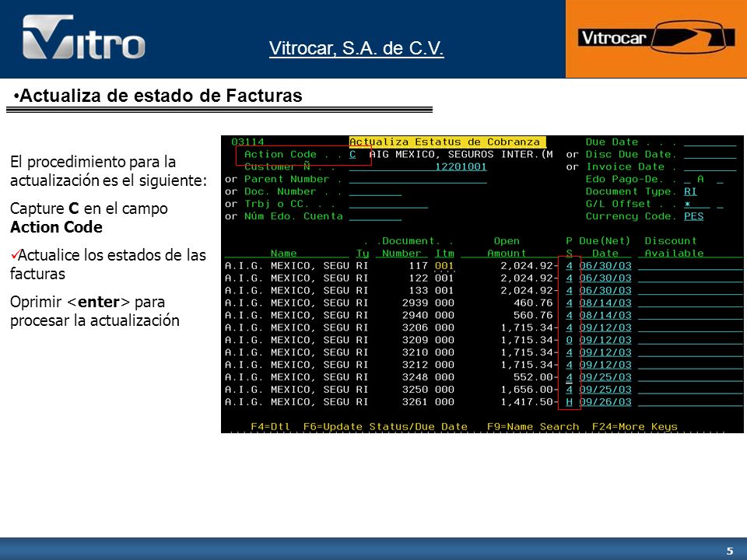Click the Vitro logo in the header
The image size is (747, 560).
tap(84, 37)
